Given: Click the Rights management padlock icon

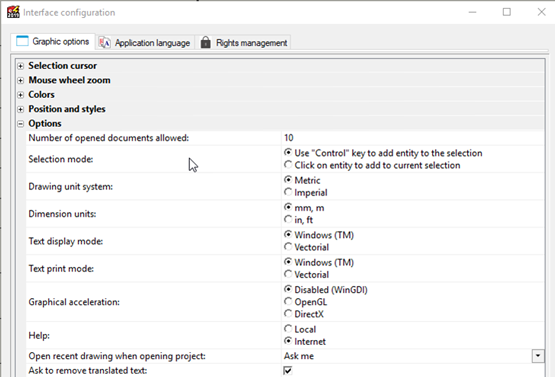Looking at the screenshot, I should pyautogui.click(x=206, y=42).
